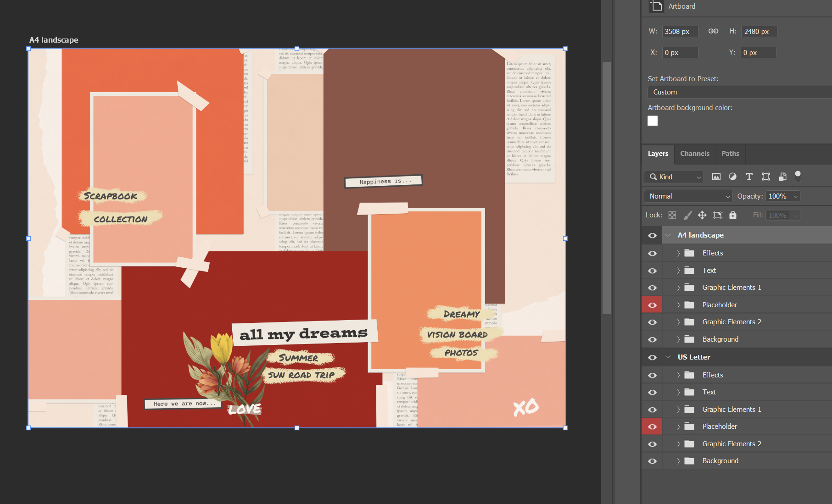
Task: Click folder icon of A4 Text group
Action: pos(689,271)
